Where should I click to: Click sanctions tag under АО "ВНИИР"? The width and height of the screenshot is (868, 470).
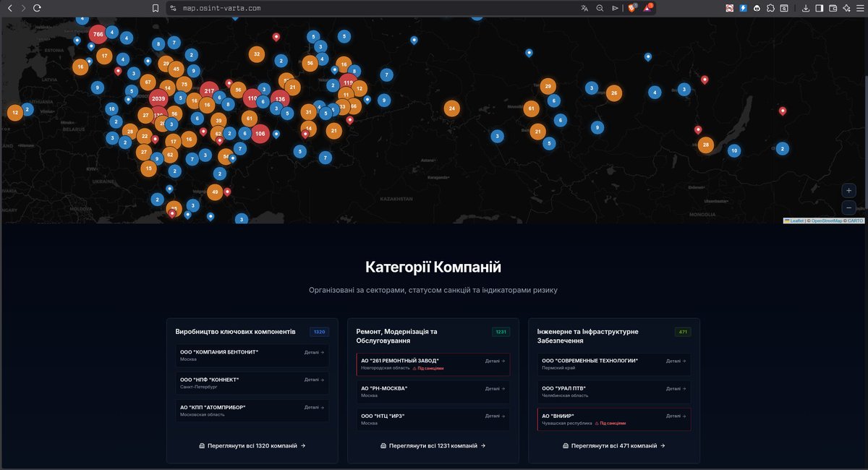coord(610,423)
